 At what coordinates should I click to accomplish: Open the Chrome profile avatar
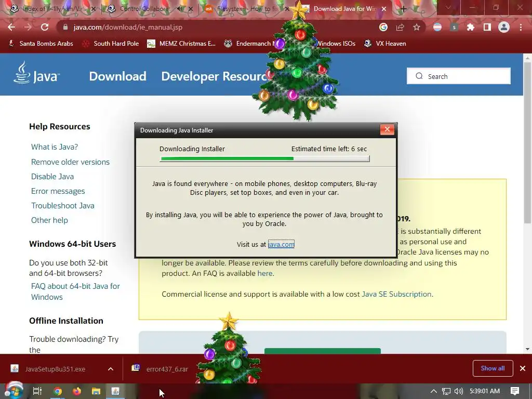[x=504, y=27]
